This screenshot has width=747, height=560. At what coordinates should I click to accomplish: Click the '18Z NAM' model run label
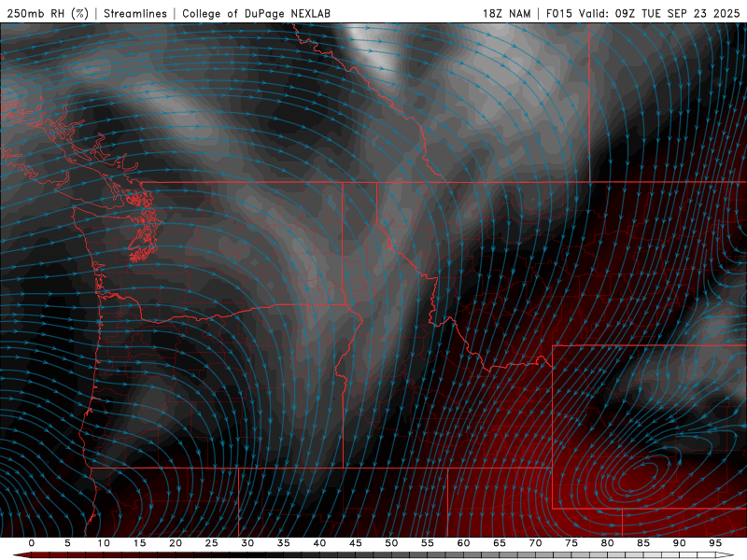coord(507,13)
